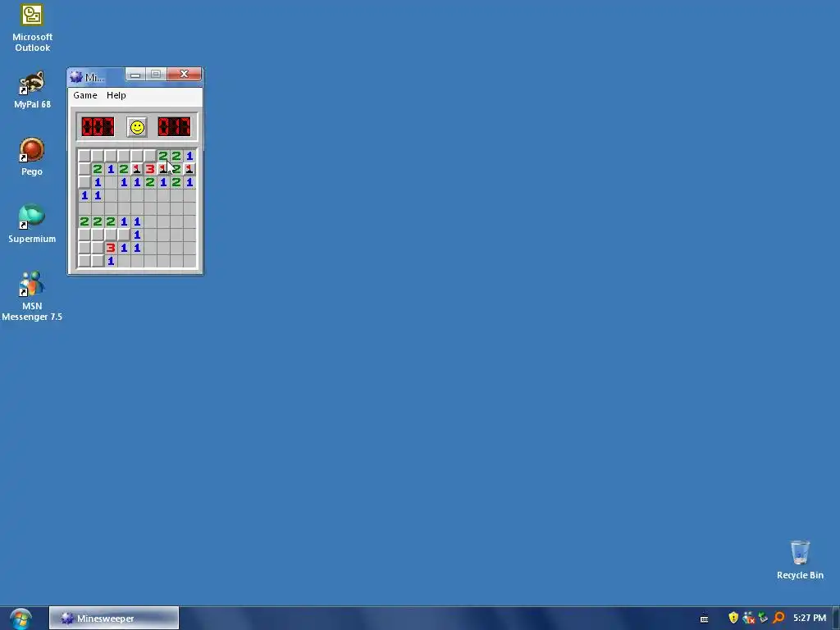Uncover the top-left corner covered tile
The width and height of the screenshot is (840, 630).
(x=84, y=156)
